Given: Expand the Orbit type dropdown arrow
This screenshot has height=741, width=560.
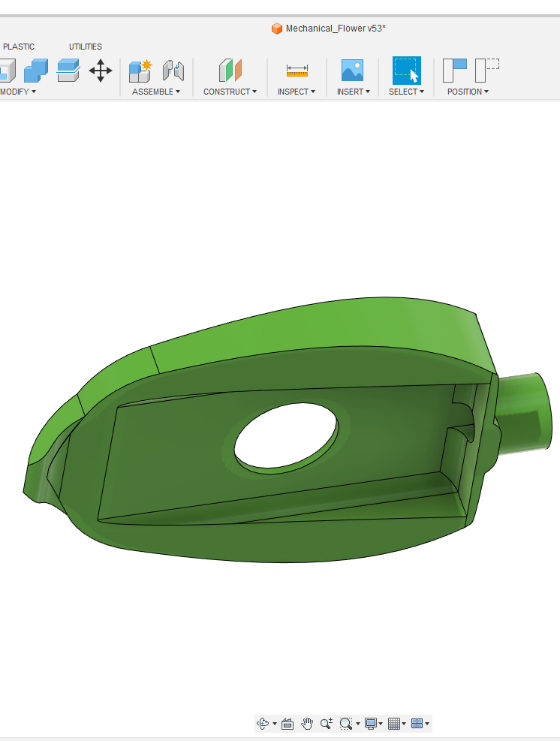Looking at the screenshot, I should pos(275,724).
